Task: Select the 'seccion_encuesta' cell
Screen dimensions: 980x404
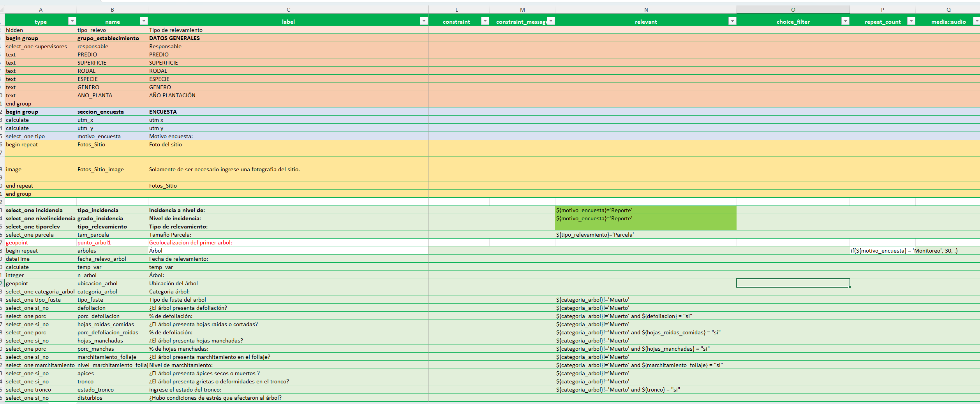Action: (x=112, y=112)
